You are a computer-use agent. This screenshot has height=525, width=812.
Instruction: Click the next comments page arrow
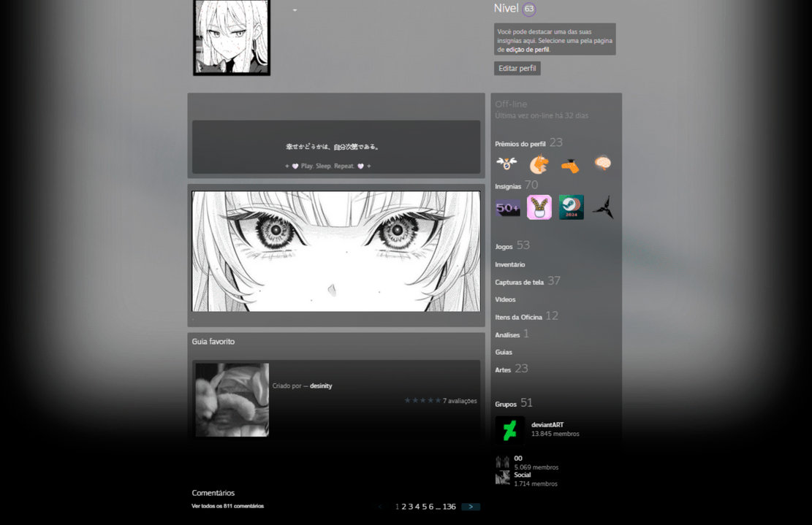[x=471, y=507]
